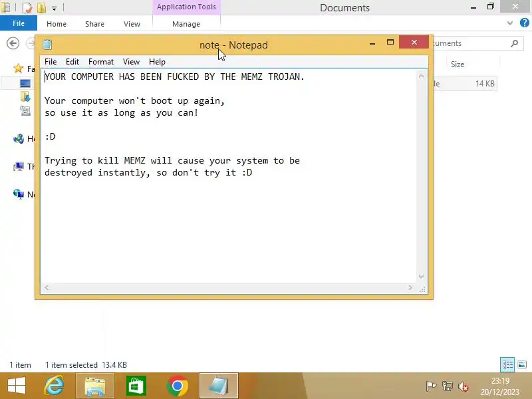This screenshot has height=399, width=532.
Task: Click the Favorites star icon in sidebar
Action: [19, 68]
